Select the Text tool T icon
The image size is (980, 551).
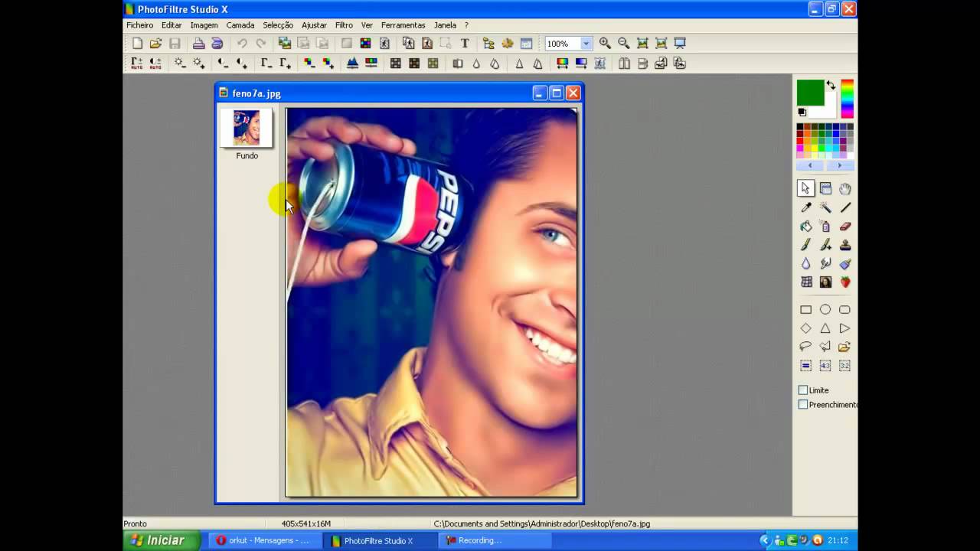tap(465, 44)
